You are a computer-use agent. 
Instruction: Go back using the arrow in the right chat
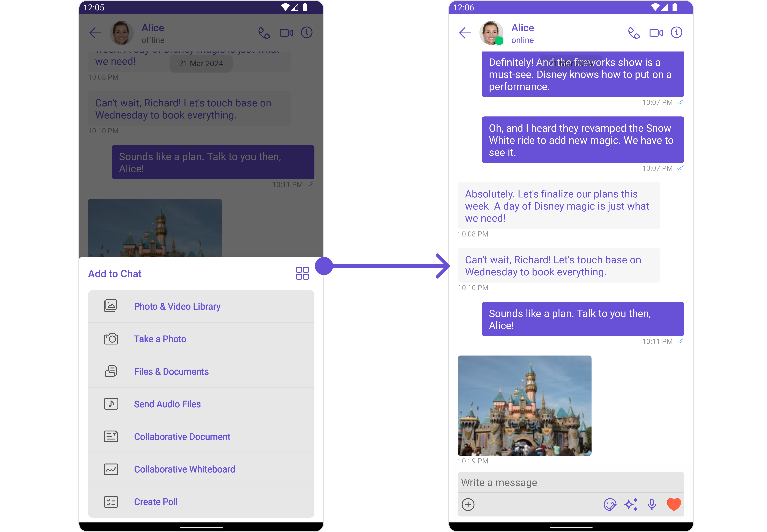click(465, 33)
